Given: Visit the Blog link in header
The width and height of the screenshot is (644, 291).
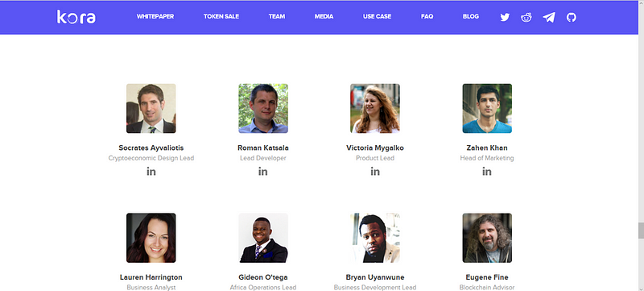Looking at the screenshot, I should coord(471,16).
